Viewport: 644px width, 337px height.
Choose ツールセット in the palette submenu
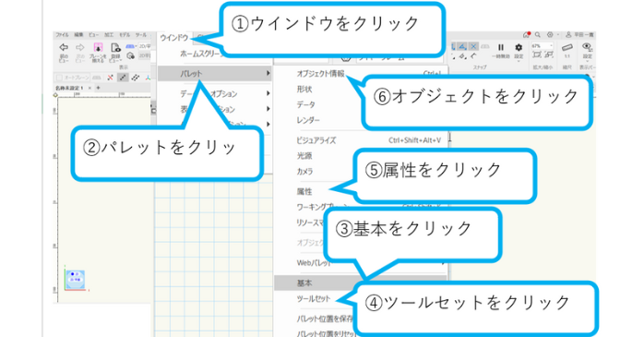[x=314, y=299]
